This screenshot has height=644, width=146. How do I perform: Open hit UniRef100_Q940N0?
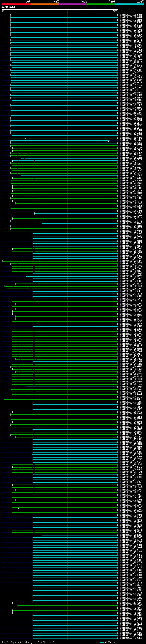(x=131, y=22)
